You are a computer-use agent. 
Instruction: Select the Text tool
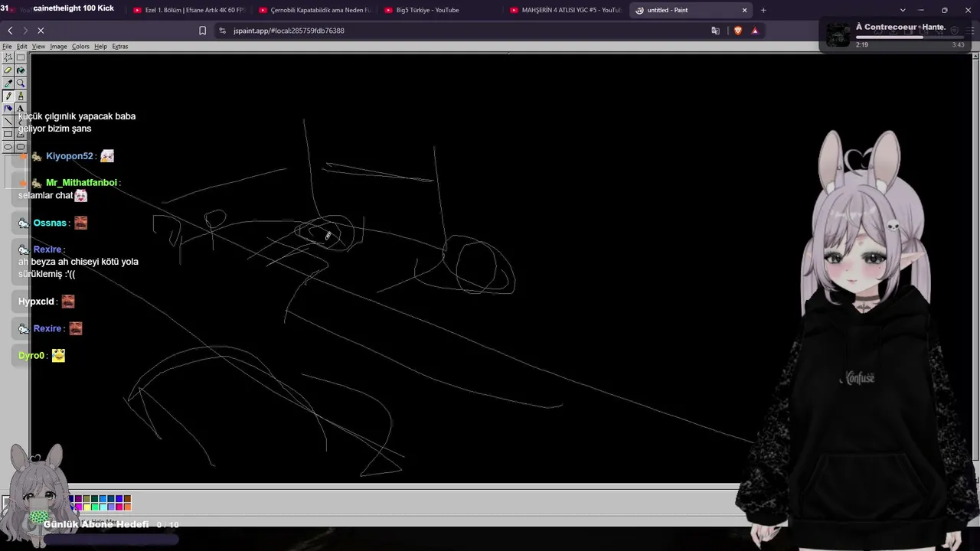pyautogui.click(x=21, y=109)
